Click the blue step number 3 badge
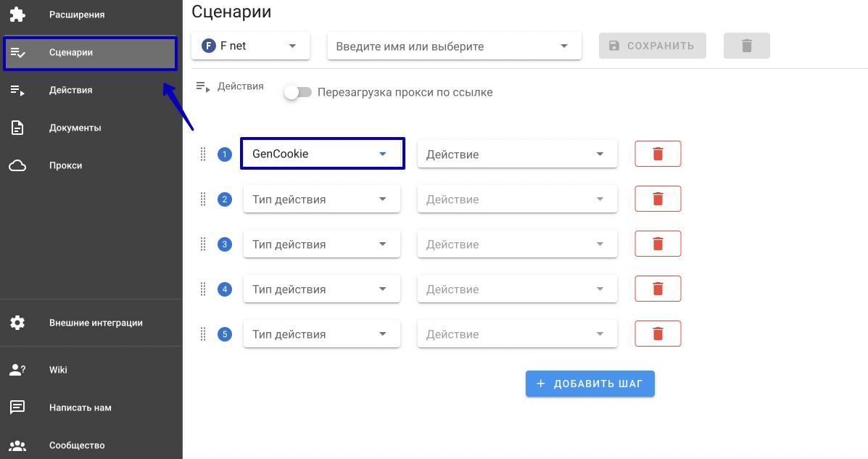The height and width of the screenshot is (459, 868). pos(225,244)
